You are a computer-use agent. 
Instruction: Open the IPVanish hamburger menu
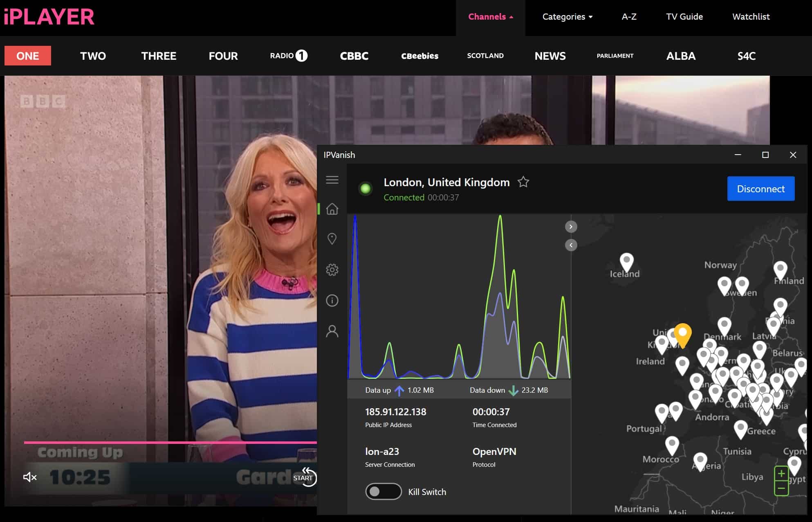coord(332,180)
